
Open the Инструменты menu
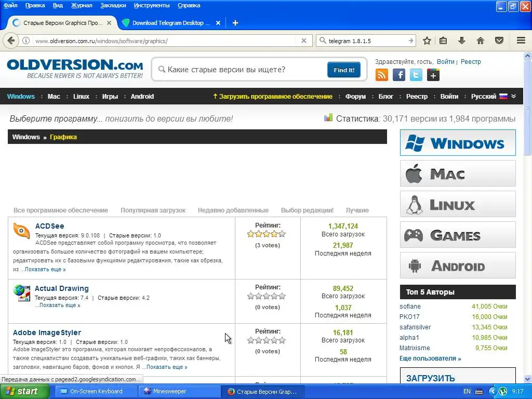(152, 5)
